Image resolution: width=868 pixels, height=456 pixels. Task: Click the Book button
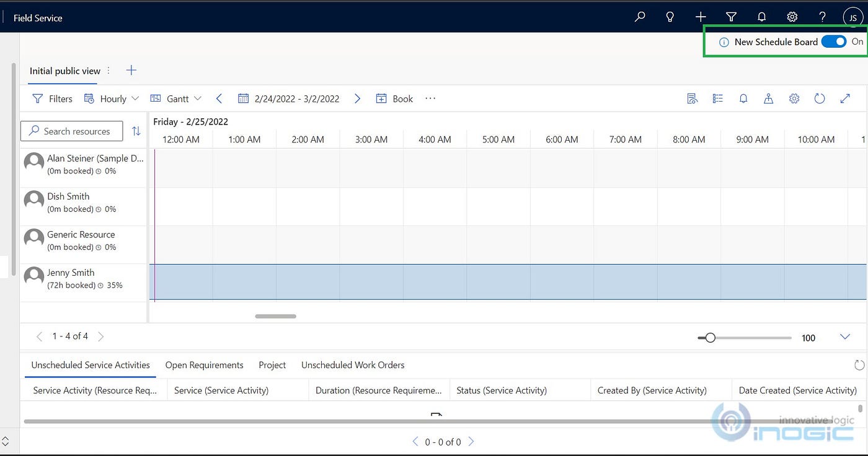[394, 99]
